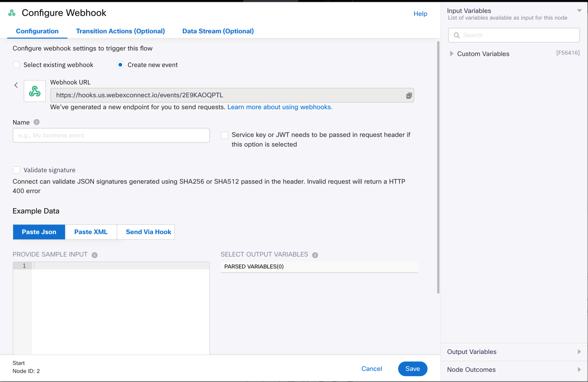Click the PARSED VARIABLES(0) header

[x=319, y=267]
